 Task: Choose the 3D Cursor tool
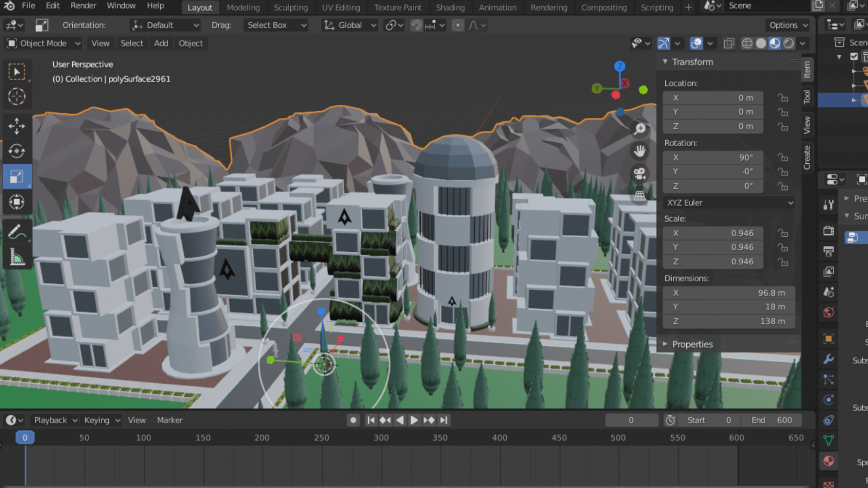click(17, 97)
